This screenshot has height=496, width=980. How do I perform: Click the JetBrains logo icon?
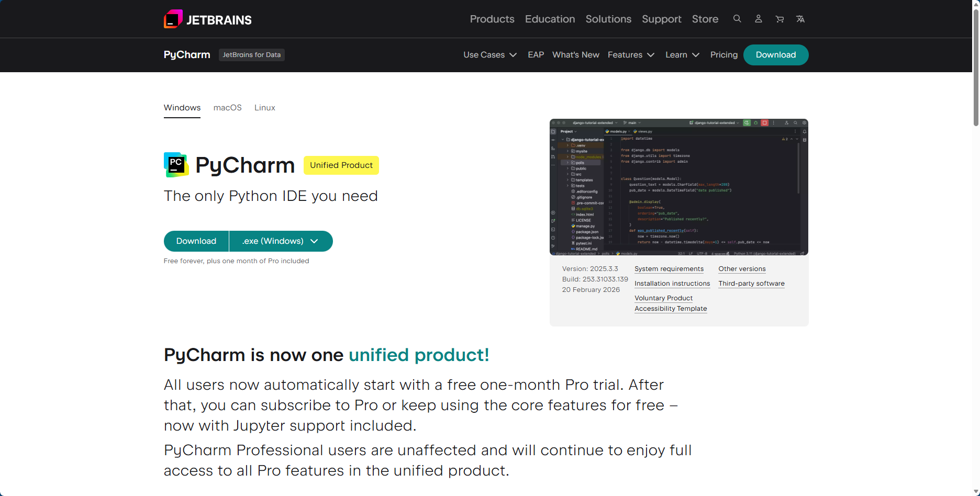pos(173,19)
